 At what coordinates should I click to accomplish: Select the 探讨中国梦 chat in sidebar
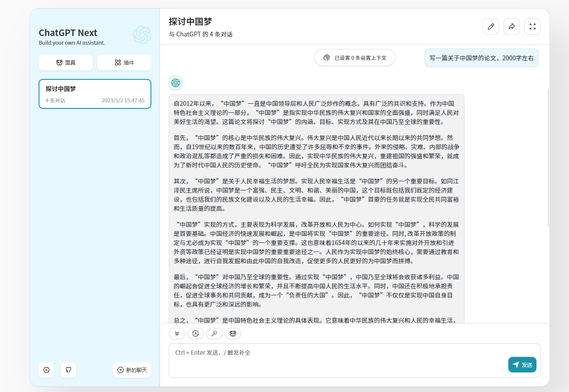pos(95,94)
